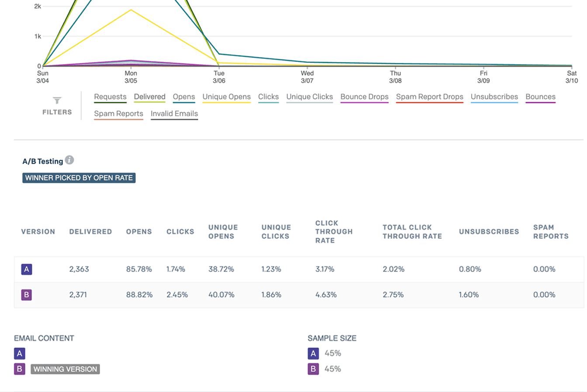This screenshot has height=392, width=587.
Task: Click version A badge in results table
Action: click(27, 269)
